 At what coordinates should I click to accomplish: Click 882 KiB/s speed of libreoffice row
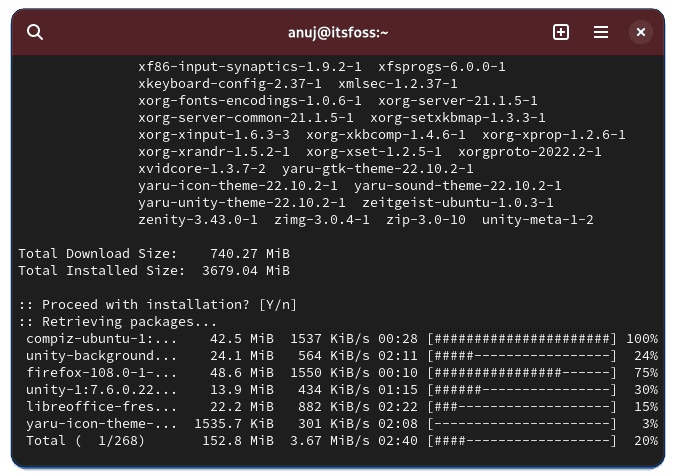point(334,407)
